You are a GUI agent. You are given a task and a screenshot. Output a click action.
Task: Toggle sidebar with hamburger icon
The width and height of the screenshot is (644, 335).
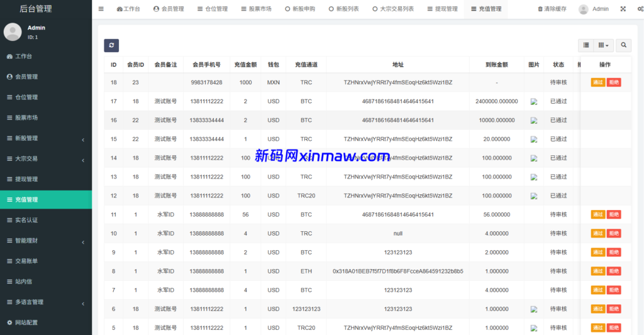(101, 9)
